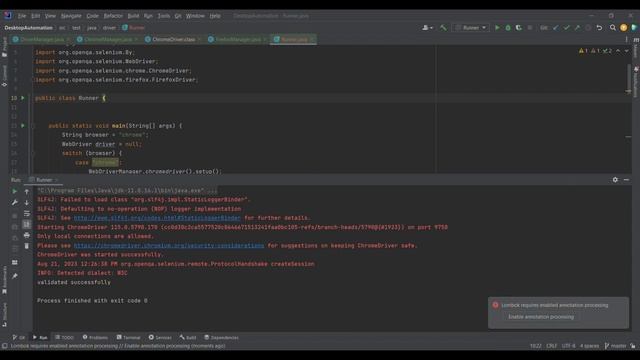Open the master Git branch widget
Viewport: 640px width, 360px height.
616,346
